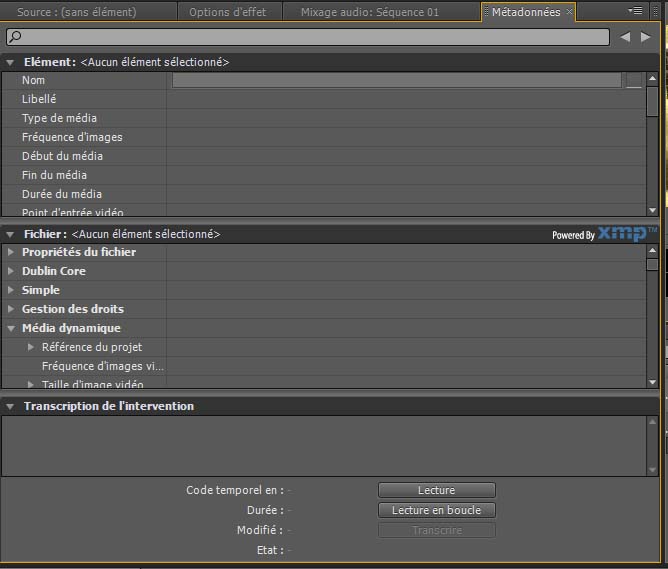The height and width of the screenshot is (569, 668).
Task: Select the Type de média row
Action: click(x=324, y=118)
